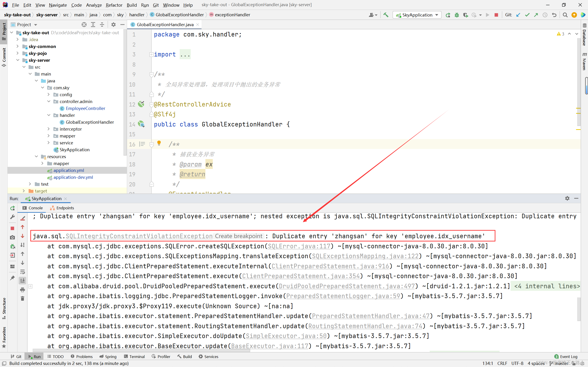
Task: Click the Debug SkyApplication bug icon
Action: pyautogui.click(x=457, y=15)
